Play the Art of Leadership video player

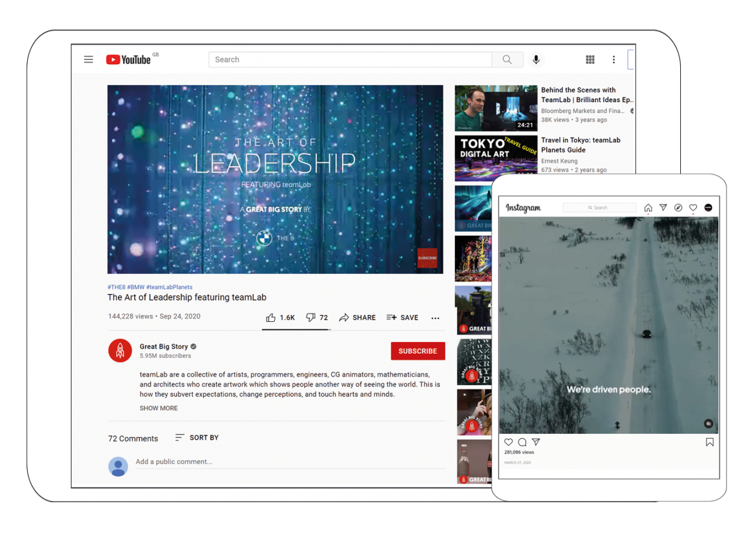(x=275, y=180)
